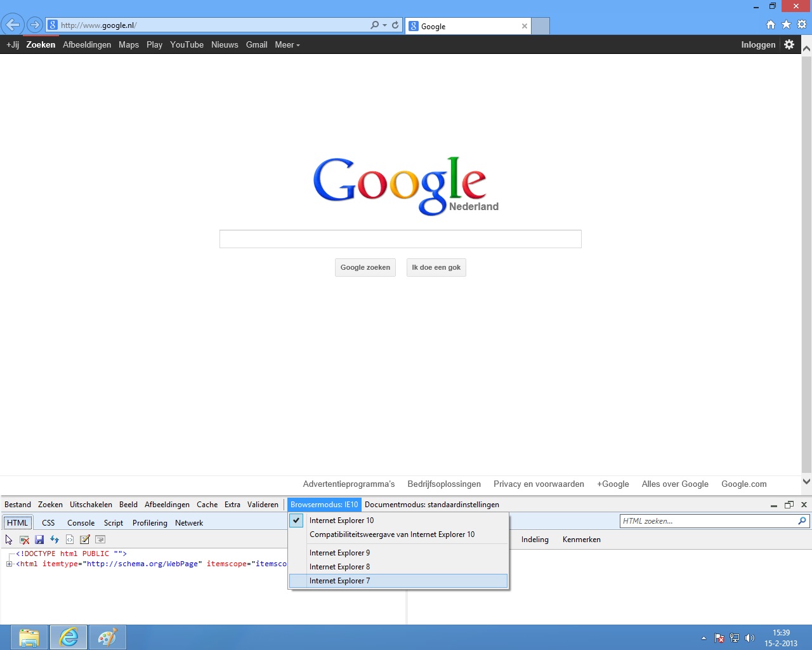Expand the html node in the DOM tree
Image resolution: width=812 pixels, height=650 pixels.
tap(10, 564)
